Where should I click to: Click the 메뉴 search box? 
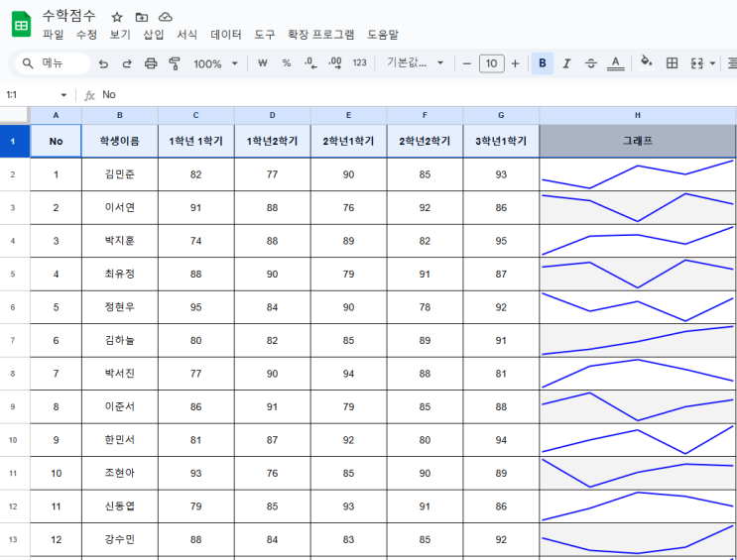(x=53, y=63)
